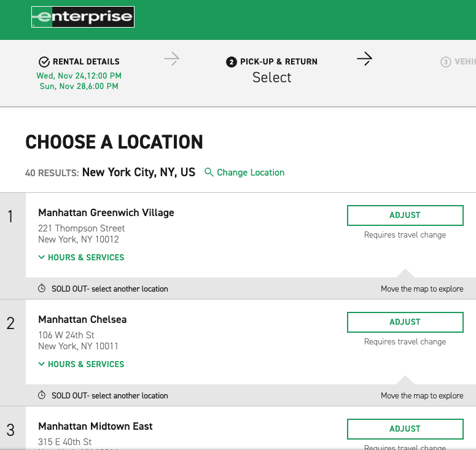Viewport: 476px width, 450px height.
Task: Click the clock icon in Greenwich Village sold-out bar
Action: 42,289
